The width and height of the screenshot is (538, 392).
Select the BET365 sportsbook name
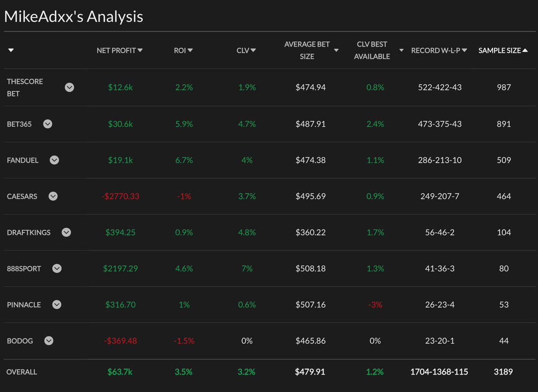19,124
